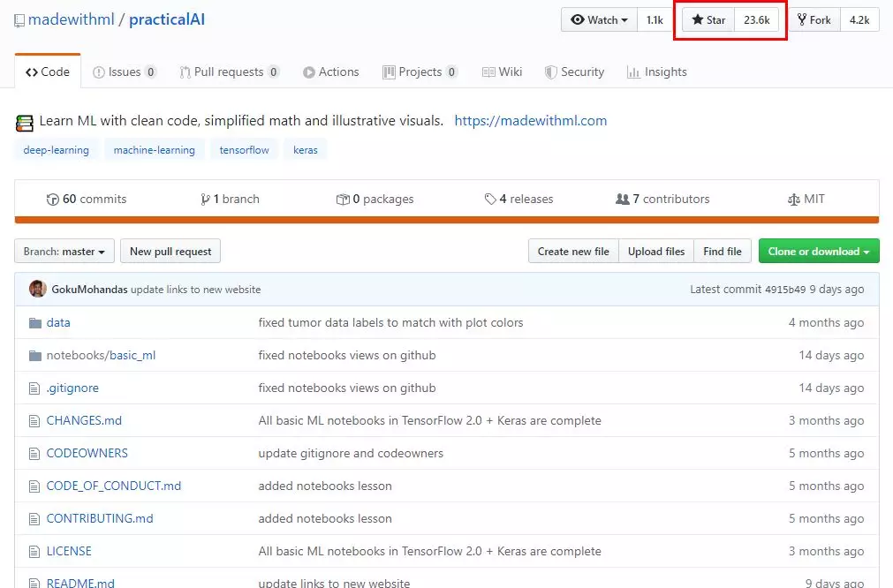The image size is (893, 588).
Task: Open the LICENSE file
Action: point(69,552)
